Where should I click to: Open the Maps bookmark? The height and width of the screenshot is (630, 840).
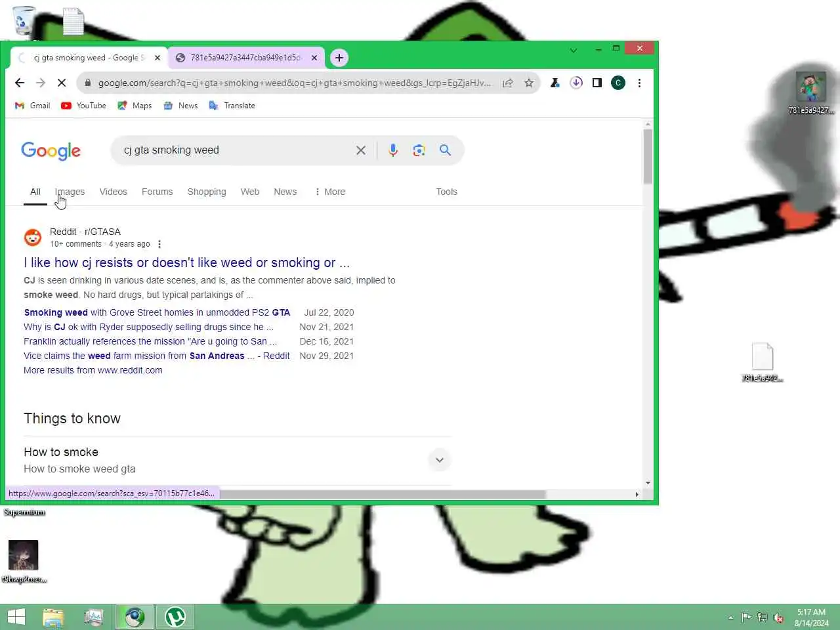click(x=135, y=106)
